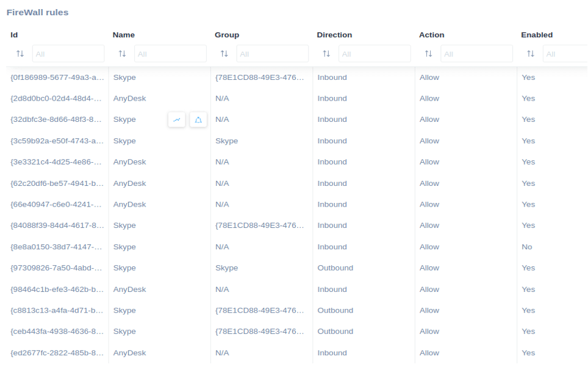The height and width of the screenshot is (373, 588).
Task: Click the Inbound direction for rule {66e40947
Action: click(x=332, y=204)
